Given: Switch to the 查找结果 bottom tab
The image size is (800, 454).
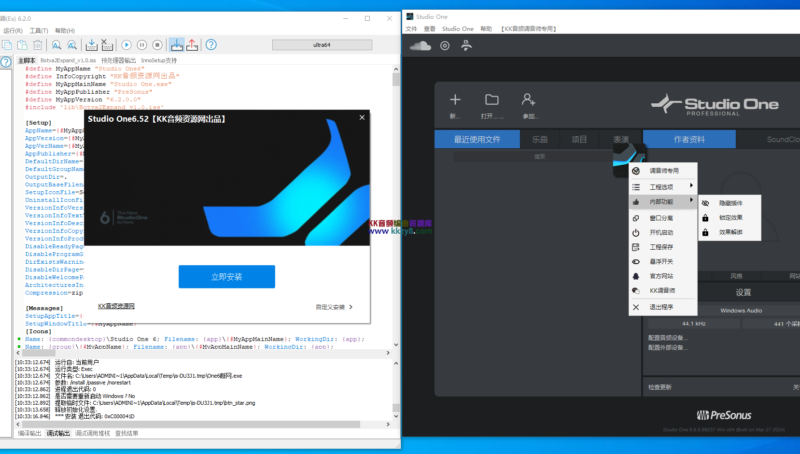Looking at the screenshot, I should point(127,433).
